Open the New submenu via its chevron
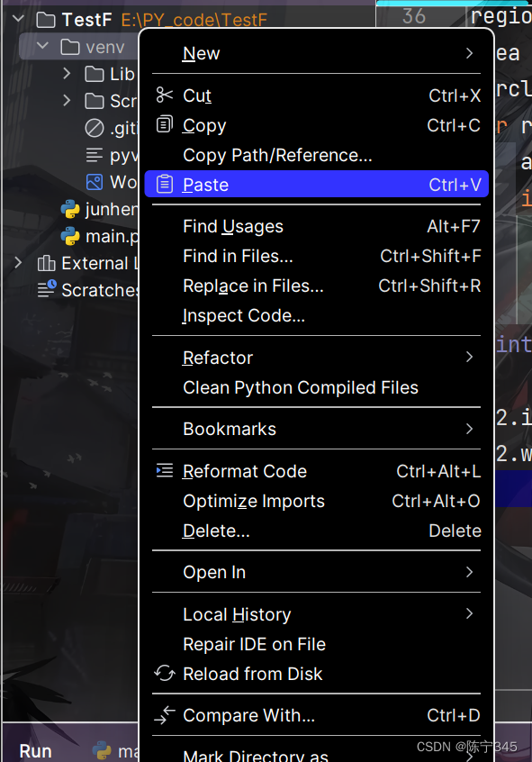Image resolution: width=532 pixels, height=762 pixels. tap(469, 53)
